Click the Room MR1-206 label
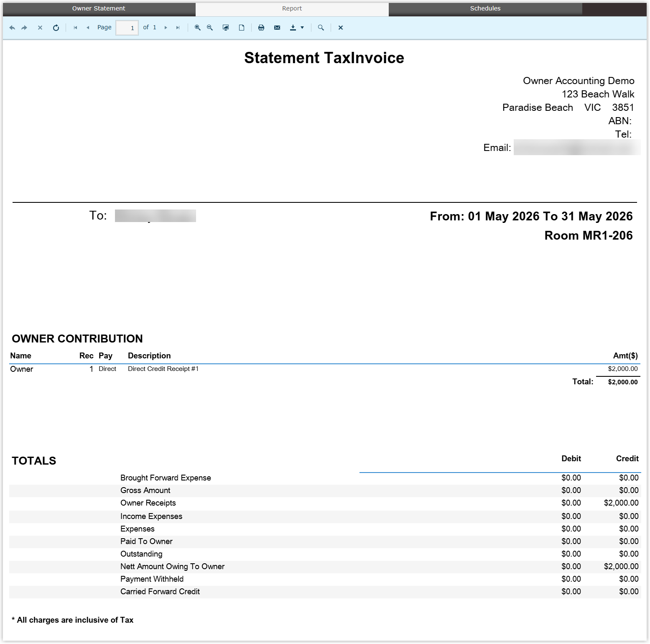This screenshot has width=650, height=644. point(589,235)
